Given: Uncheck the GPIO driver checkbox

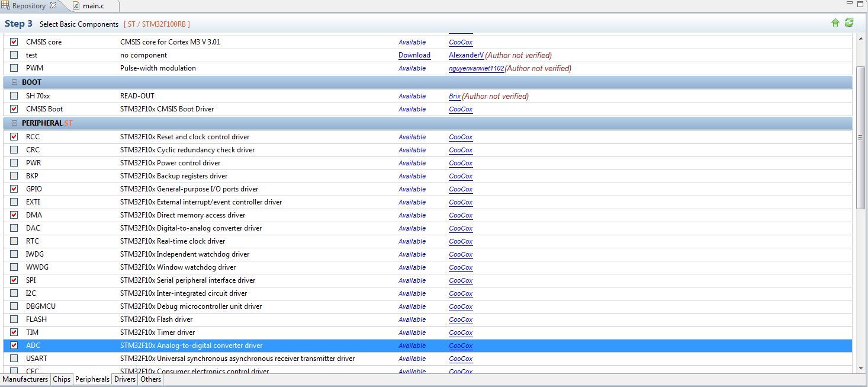Looking at the screenshot, I should point(14,189).
